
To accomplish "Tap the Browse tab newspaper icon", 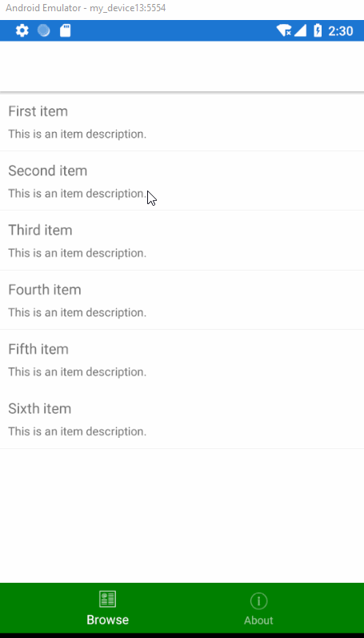I will point(108,600).
